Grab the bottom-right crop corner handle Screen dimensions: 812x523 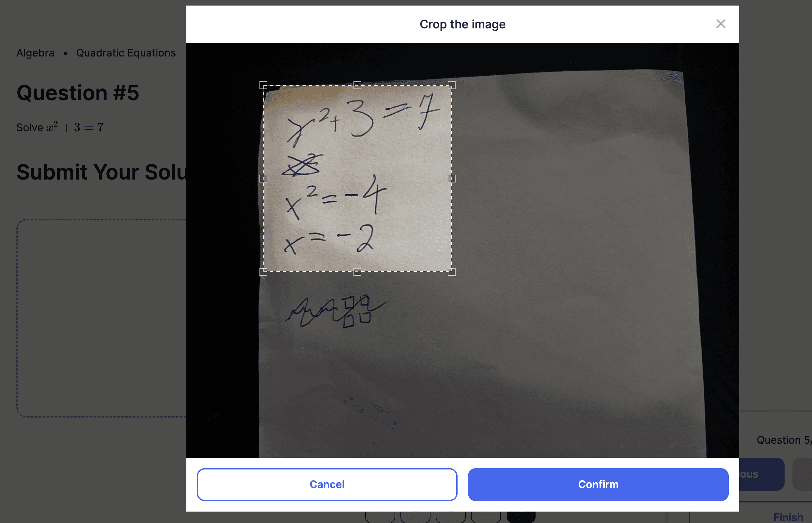click(451, 272)
